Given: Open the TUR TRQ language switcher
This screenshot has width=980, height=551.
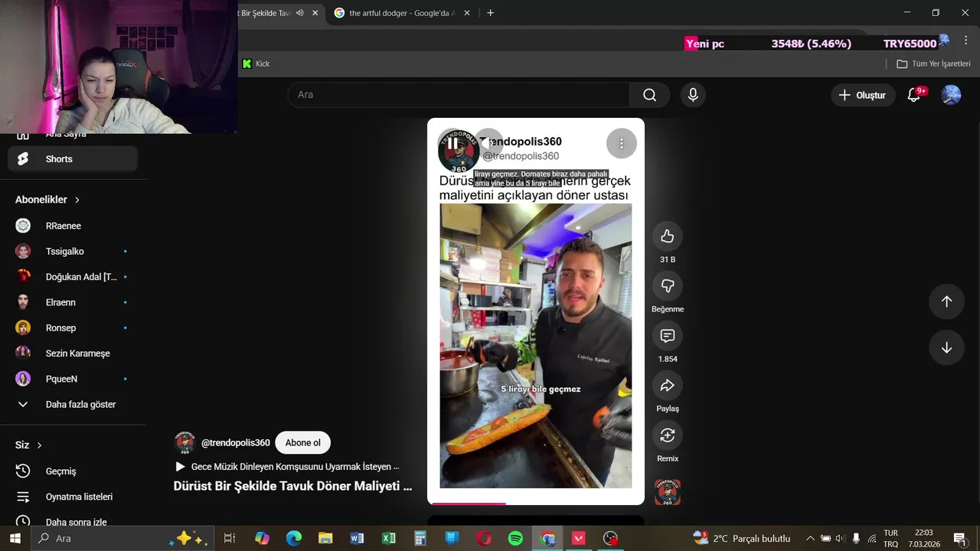Looking at the screenshot, I should 891,539.
